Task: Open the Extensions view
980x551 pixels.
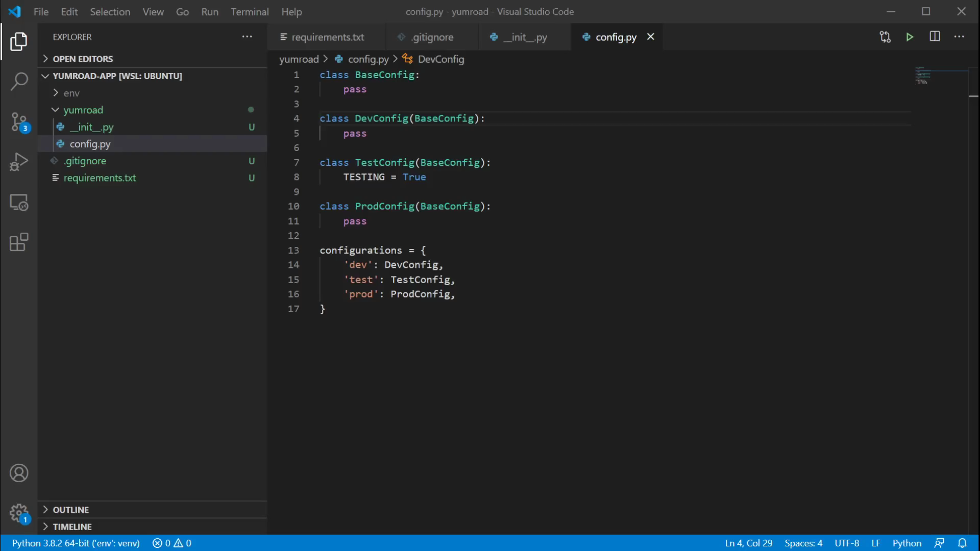Action: point(19,242)
